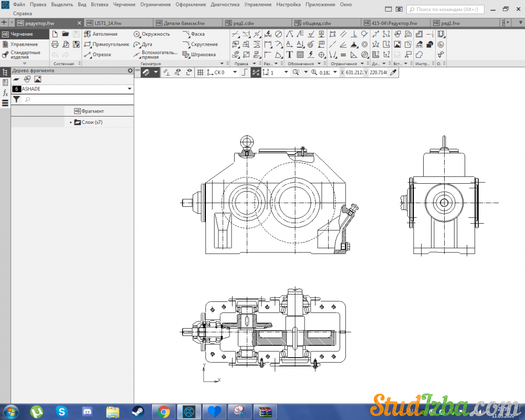Open the tree panel settings gear

click(x=130, y=70)
